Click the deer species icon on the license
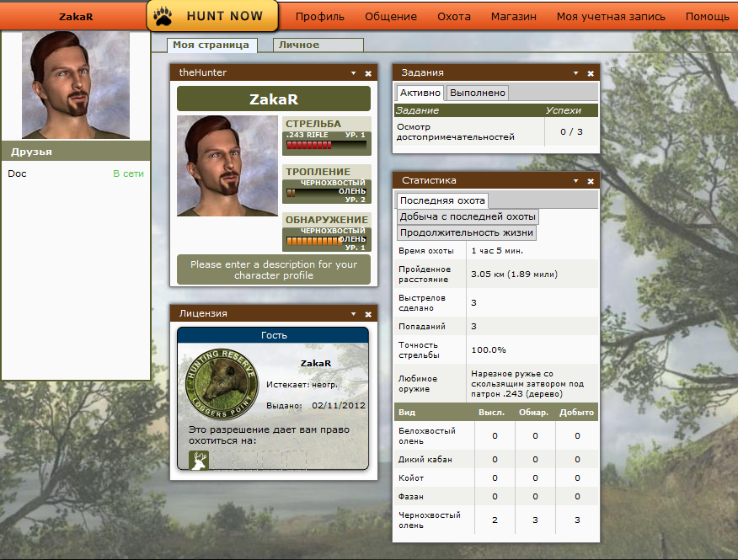The image size is (738, 560). tap(199, 461)
